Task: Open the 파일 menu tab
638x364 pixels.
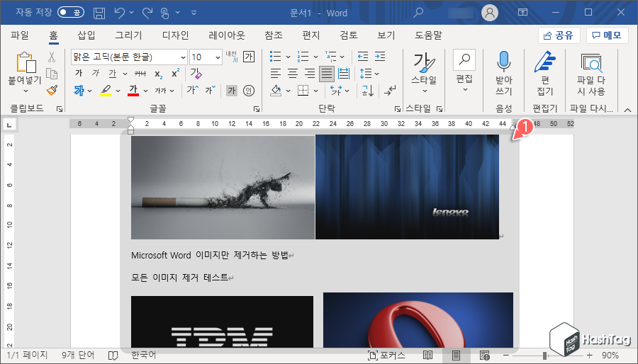Action: [20, 35]
